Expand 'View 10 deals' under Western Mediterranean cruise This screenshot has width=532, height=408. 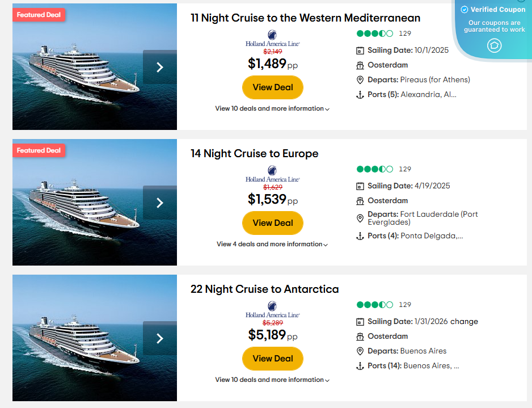point(272,108)
